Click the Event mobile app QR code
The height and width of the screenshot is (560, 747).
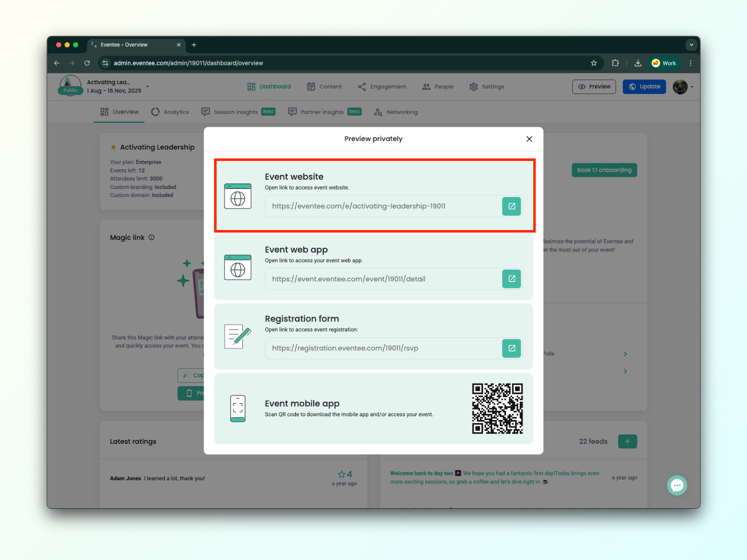coord(497,409)
